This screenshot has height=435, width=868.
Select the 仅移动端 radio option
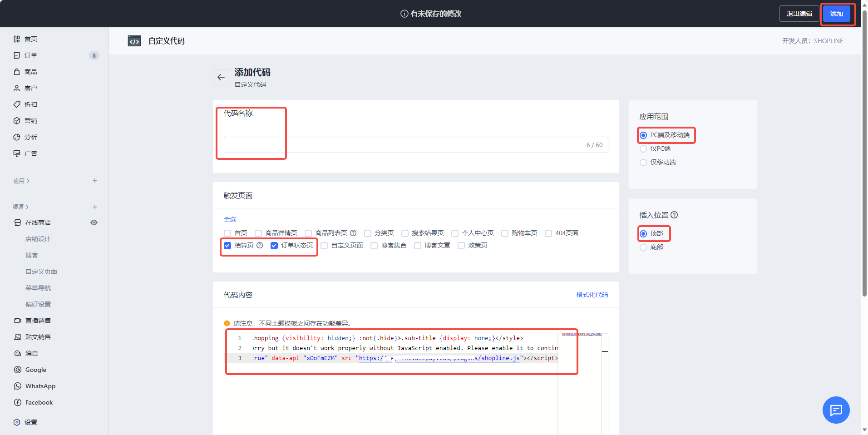643,163
